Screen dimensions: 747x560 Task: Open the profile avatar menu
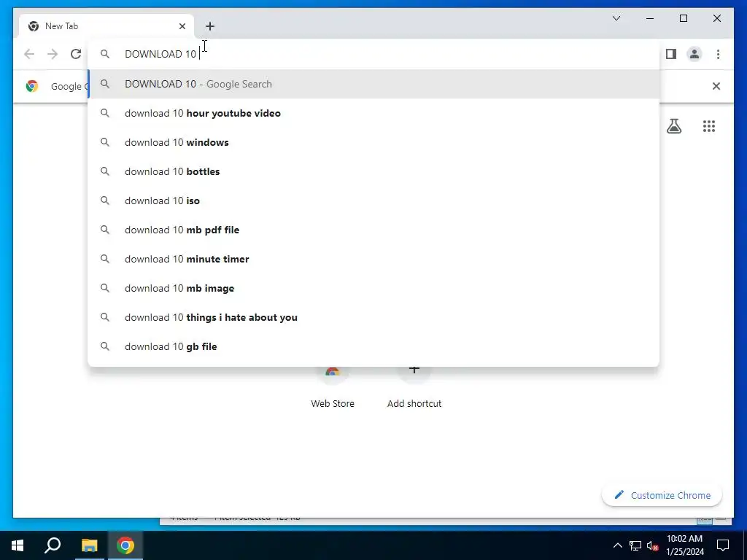click(694, 54)
